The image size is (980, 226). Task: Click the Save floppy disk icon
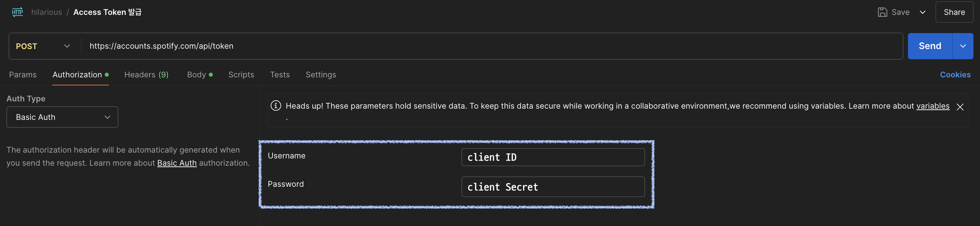882,12
